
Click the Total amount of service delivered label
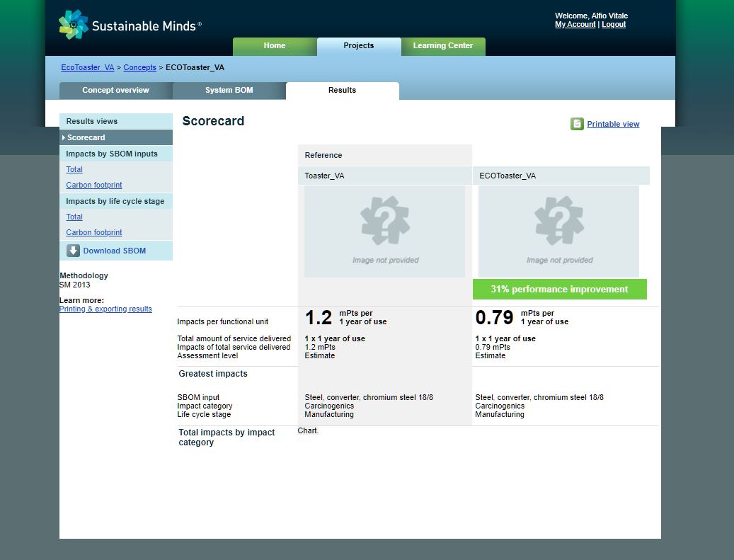click(234, 338)
